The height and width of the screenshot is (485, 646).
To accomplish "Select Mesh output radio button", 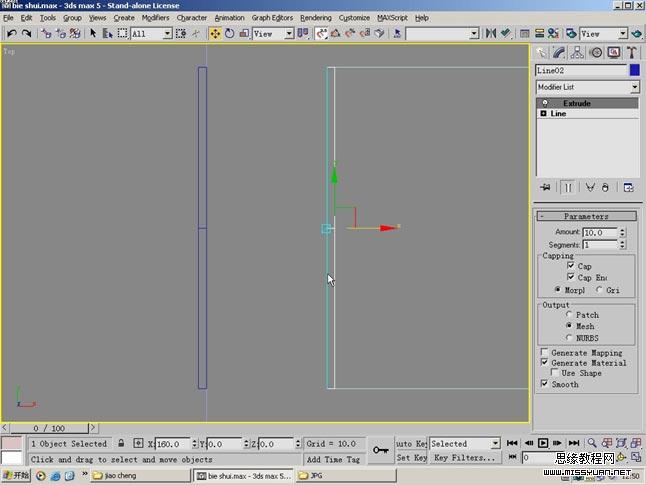I will tap(569, 326).
